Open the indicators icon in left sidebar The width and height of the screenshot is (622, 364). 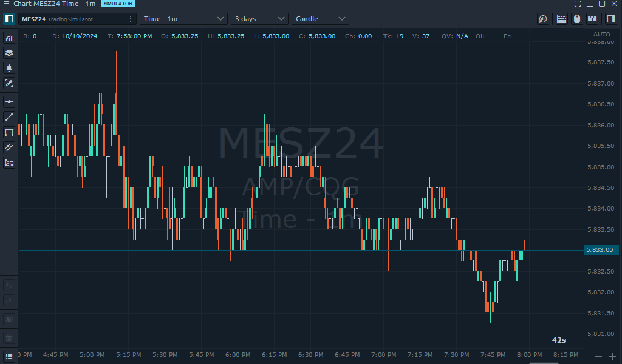point(9,38)
